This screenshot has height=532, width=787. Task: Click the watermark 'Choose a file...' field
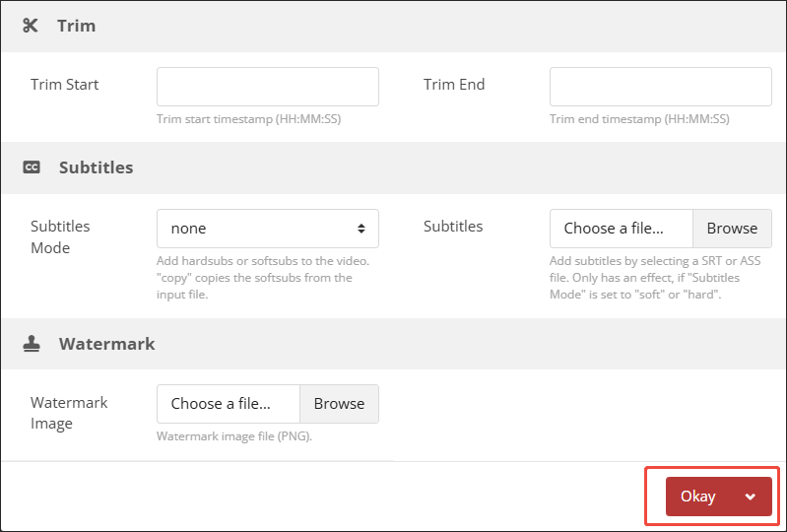229,404
